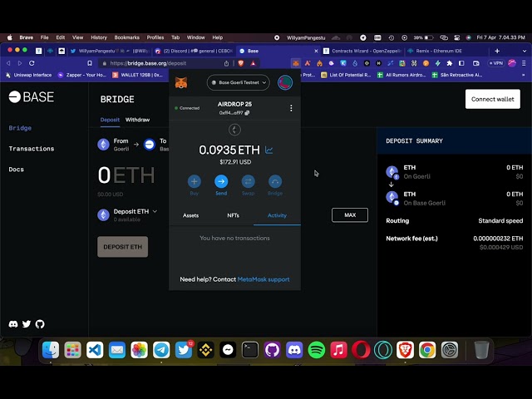
Task: Click the MetaMask Swap icon
Action: (x=248, y=181)
